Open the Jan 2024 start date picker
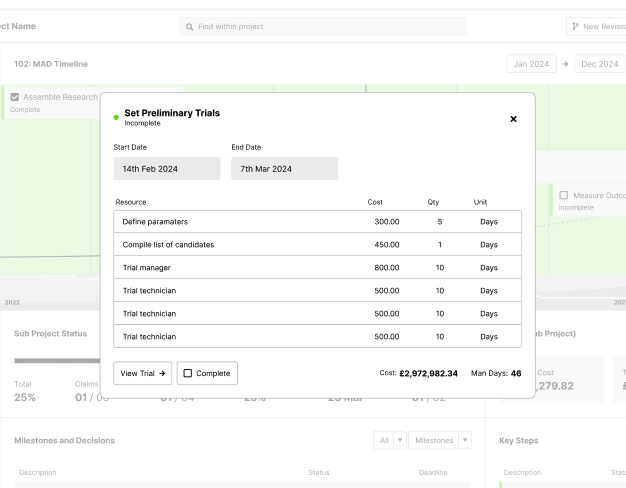 click(531, 64)
